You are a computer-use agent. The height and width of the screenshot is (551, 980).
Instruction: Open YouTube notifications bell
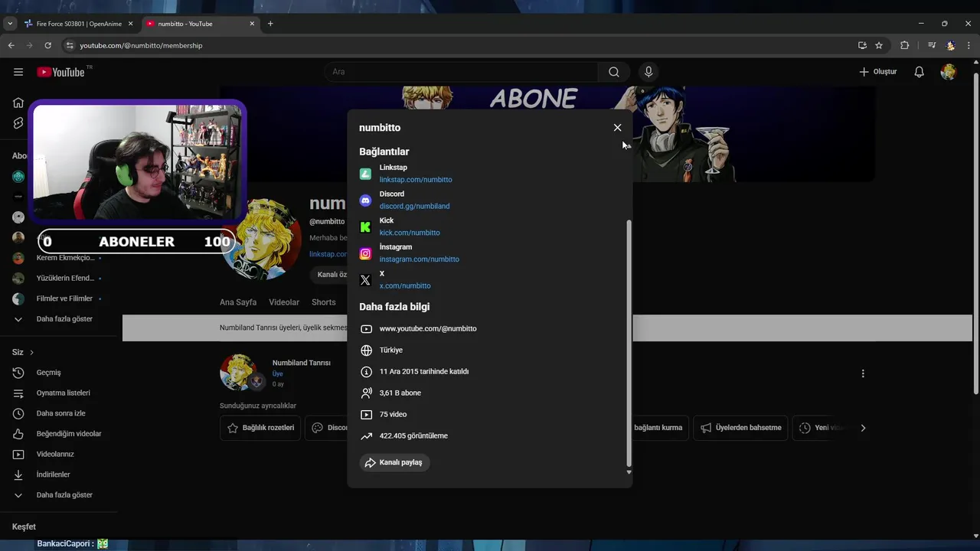click(x=920, y=72)
